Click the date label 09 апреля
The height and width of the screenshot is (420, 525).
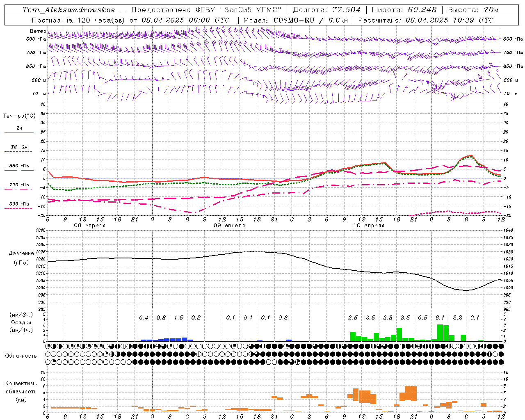(x=229, y=226)
